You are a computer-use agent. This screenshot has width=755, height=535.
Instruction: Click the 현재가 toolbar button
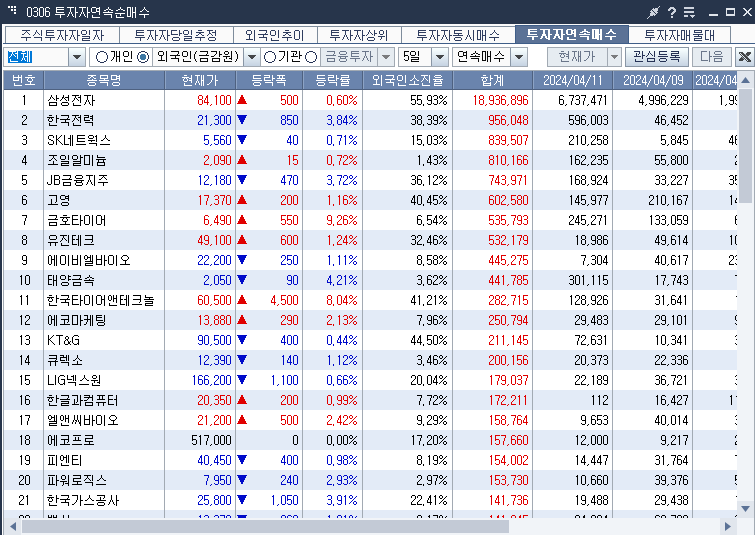click(x=577, y=57)
